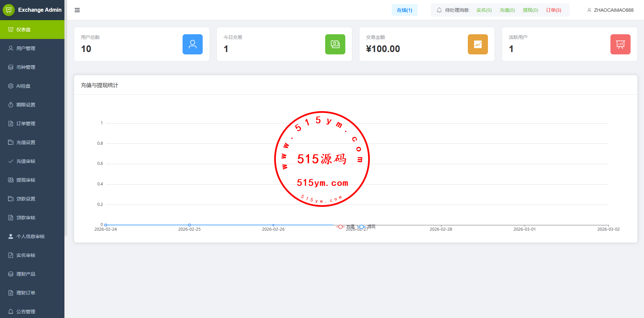Click the 2026-02-25 data point on chart
Screen dimensions: 644x318
[x=189, y=225]
